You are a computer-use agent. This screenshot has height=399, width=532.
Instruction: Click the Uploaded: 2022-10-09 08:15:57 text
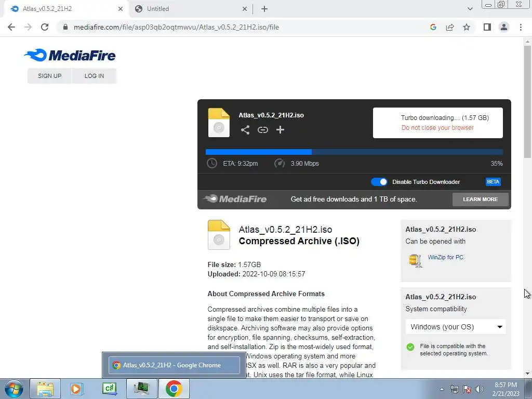pyautogui.click(x=256, y=274)
